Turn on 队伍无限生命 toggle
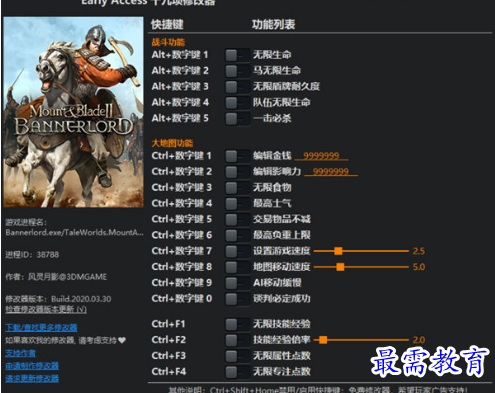This screenshot has height=393, width=495. [237, 102]
